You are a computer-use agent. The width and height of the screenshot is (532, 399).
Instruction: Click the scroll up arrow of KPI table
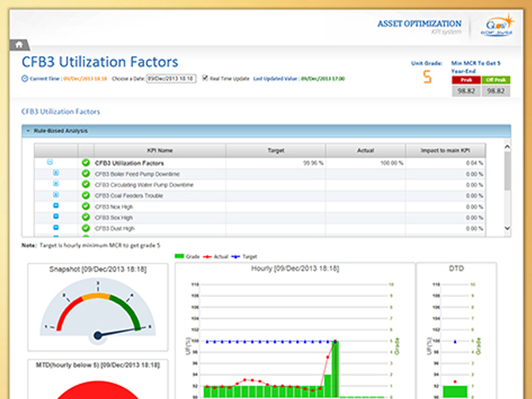(507, 146)
